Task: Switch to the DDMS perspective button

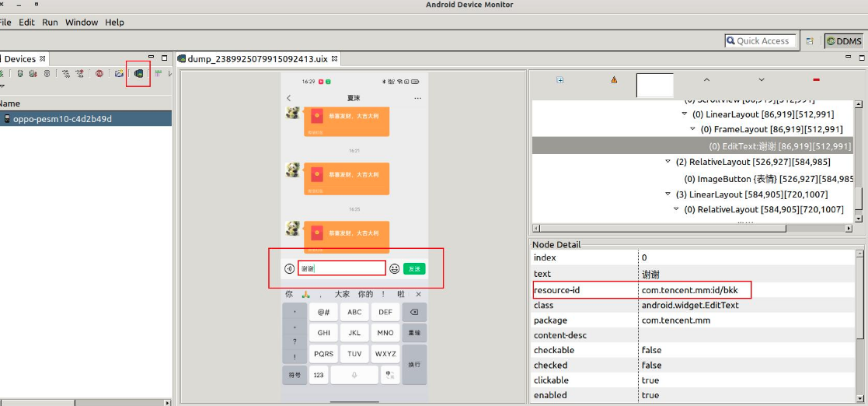Action: point(843,41)
